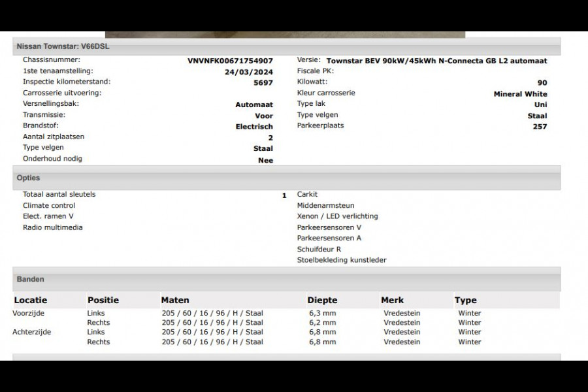Select the Xenon / LED verlichting option

(337, 216)
